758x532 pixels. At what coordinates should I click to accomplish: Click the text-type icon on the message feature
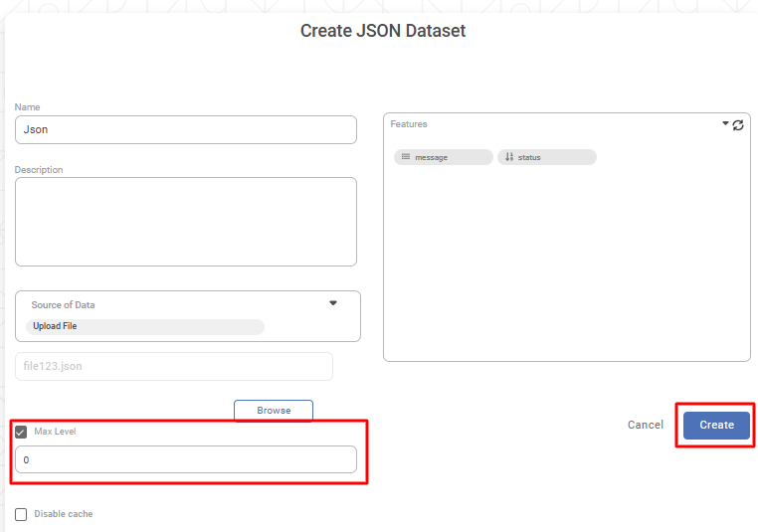406,157
